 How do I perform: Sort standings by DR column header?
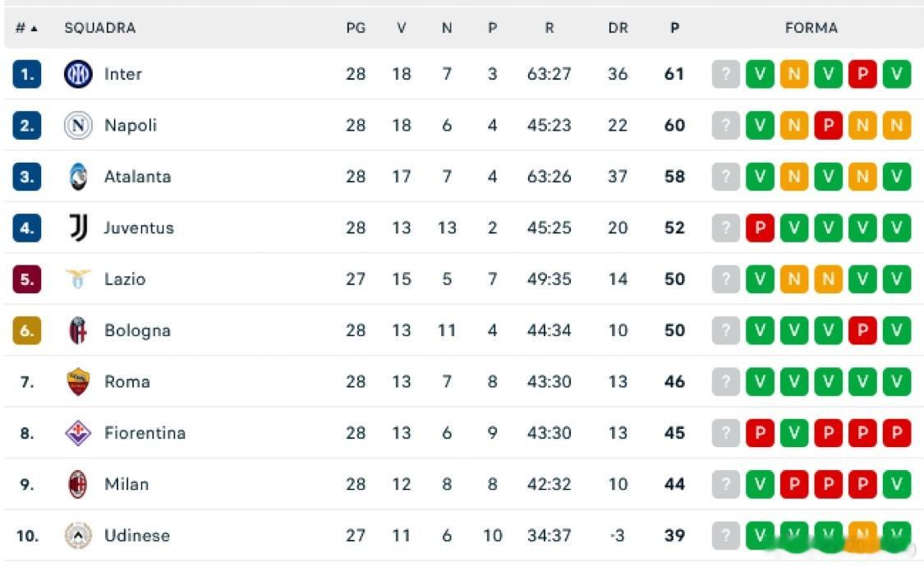618,28
